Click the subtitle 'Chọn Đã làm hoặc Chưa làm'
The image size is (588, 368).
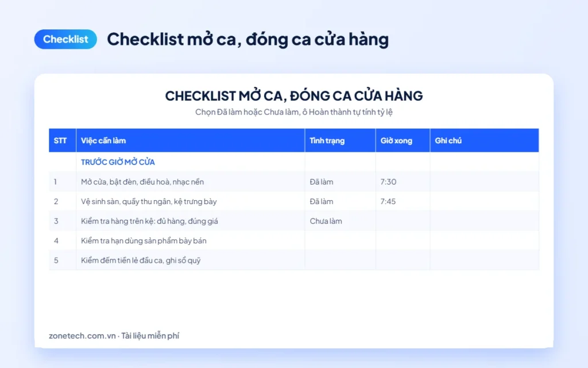247,112
